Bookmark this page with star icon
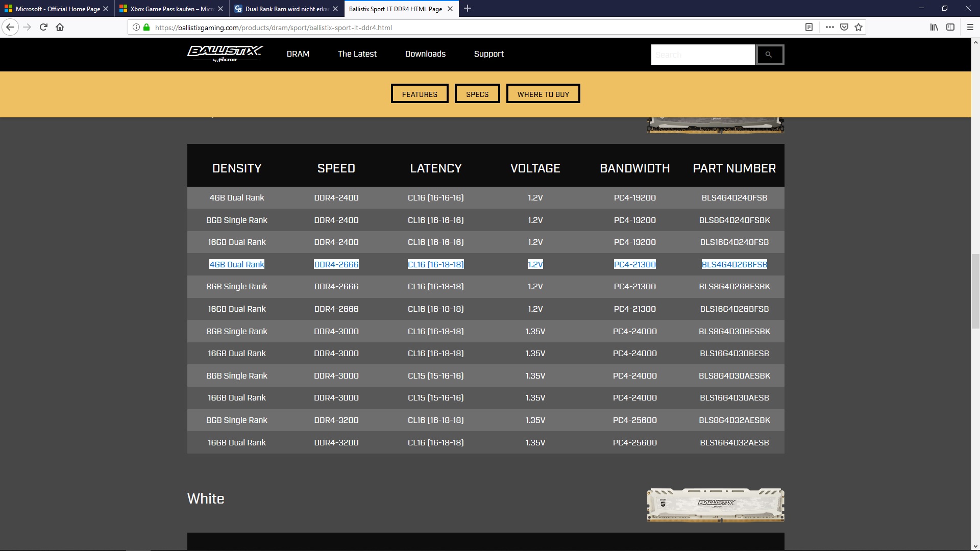Image resolution: width=980 pixels, height=551 pixels. click(x=859, y=27)
